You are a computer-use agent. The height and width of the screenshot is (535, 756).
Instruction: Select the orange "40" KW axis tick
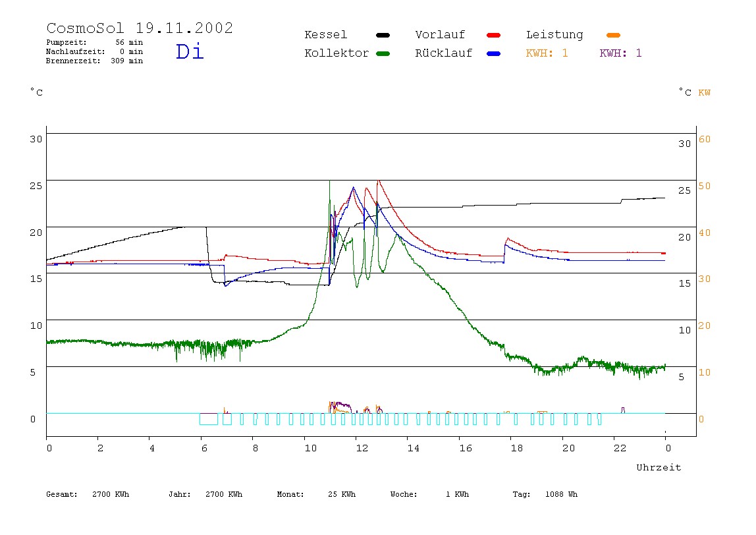click(x=705, y=233)
